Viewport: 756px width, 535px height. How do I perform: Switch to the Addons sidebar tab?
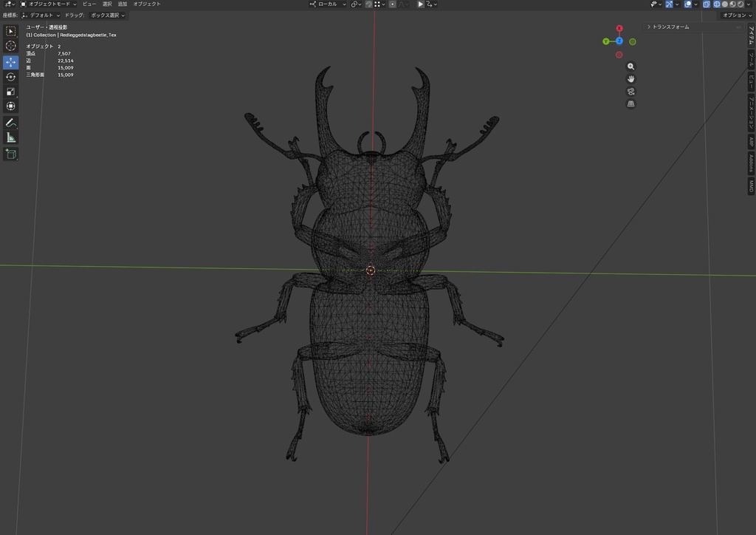pos(751,163)
